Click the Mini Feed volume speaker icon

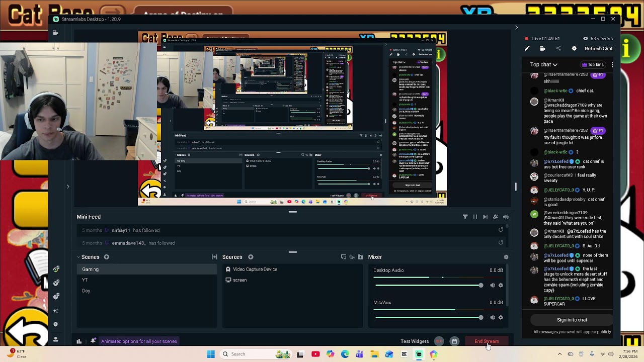[506, 217]
